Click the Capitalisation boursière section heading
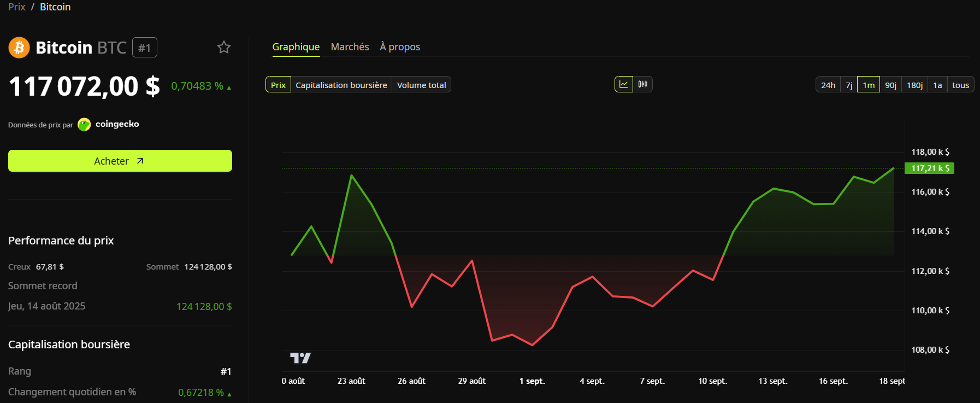 coord(69,344)
